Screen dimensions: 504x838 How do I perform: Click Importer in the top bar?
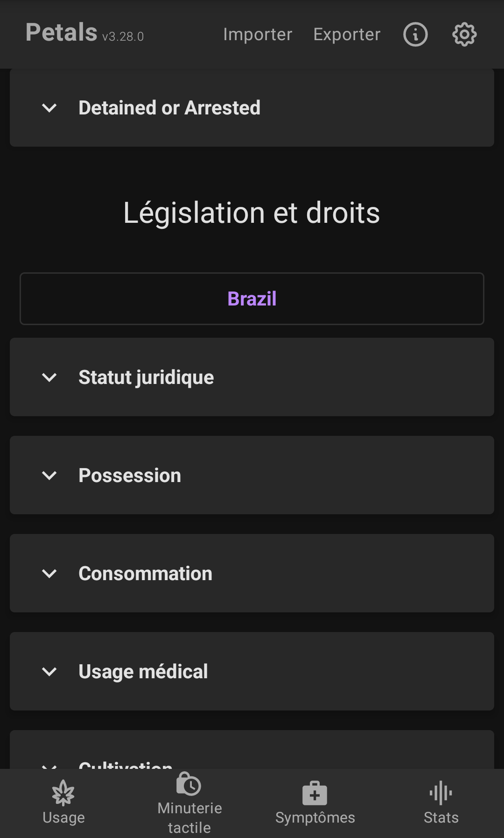tap(258, 35)
